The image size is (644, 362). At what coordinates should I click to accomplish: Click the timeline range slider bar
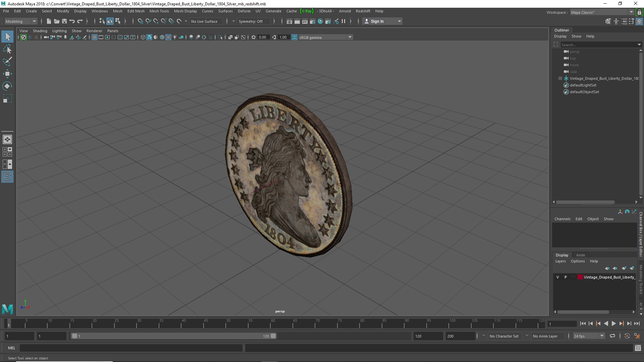click(x=174, y=336)
